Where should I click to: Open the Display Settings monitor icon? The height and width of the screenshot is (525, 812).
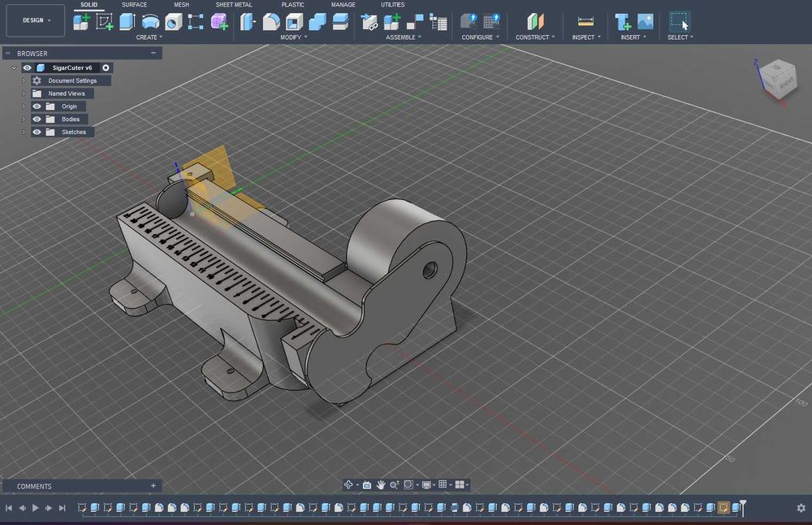point(426,484)
